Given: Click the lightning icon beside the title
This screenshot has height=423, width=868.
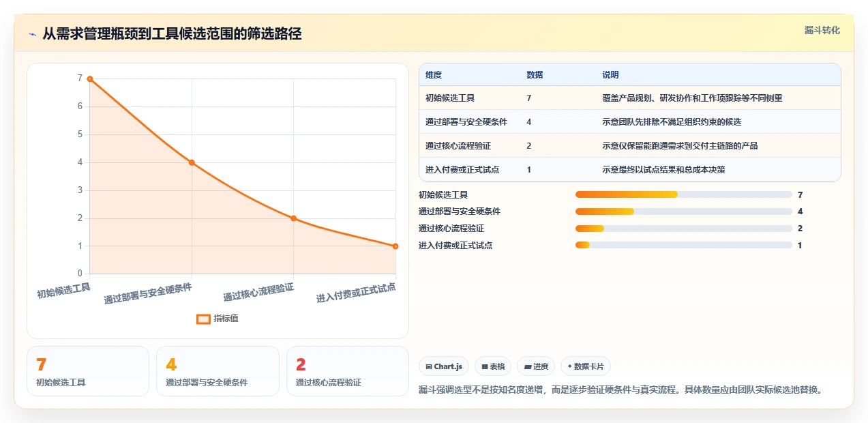Looking at the screenshot, I should pos(32,34).
